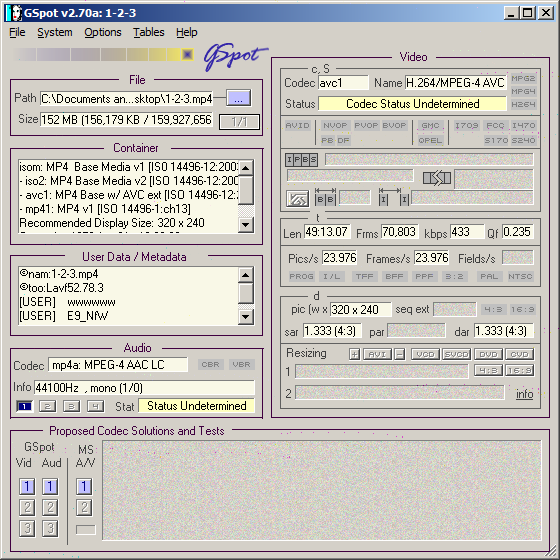
Task: Click the GSpot logo
Action: [x=235, y=56]
